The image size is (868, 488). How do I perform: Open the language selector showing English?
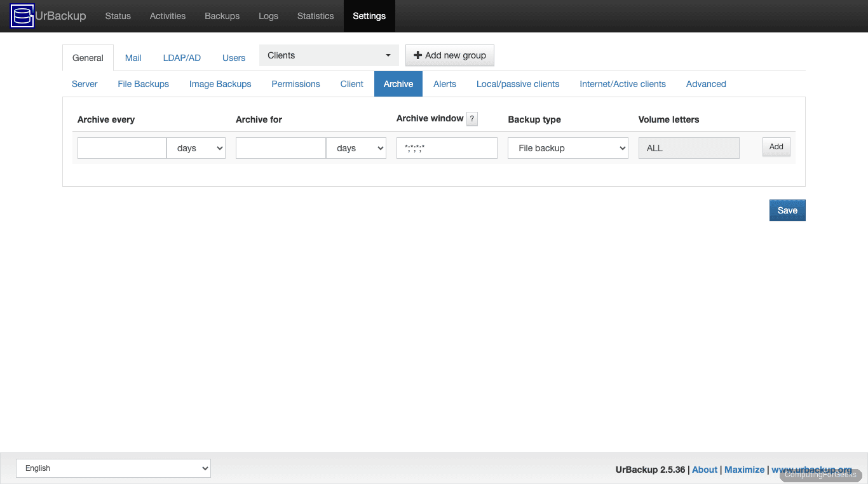coord(113,468)
